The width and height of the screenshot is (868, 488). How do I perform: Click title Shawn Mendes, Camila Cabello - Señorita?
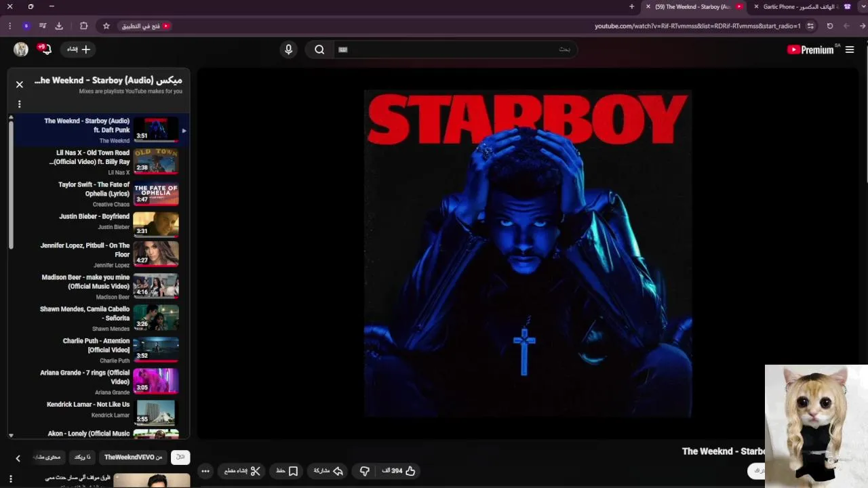tap(85, 314)
